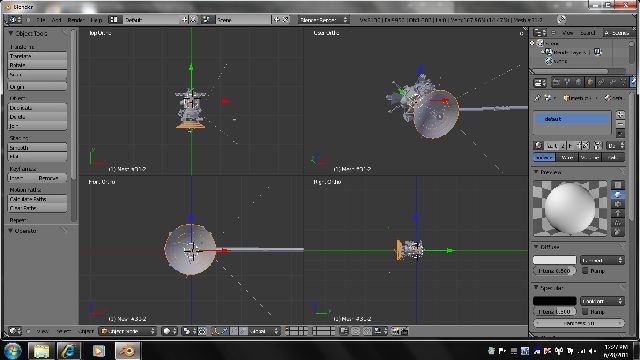Screen dimensions: 640x360
Task: Click the scene browse icon
Action: pyautogui.click(x=207, y=20)
